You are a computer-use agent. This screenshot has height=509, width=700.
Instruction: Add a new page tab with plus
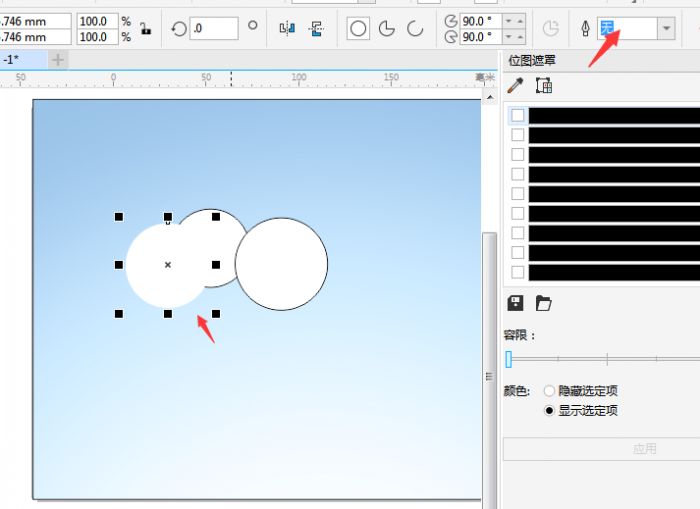[57, 60]
